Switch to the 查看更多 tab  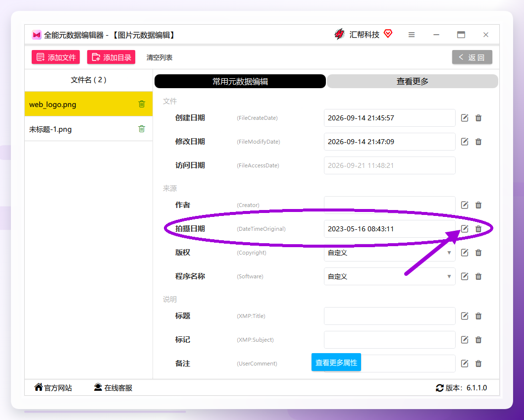tap(413, 81)
